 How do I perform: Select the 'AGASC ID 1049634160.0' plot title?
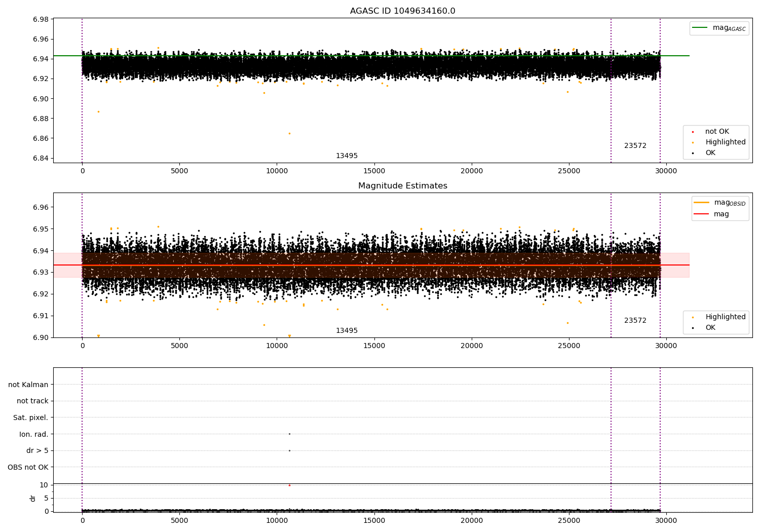point(402,11)
